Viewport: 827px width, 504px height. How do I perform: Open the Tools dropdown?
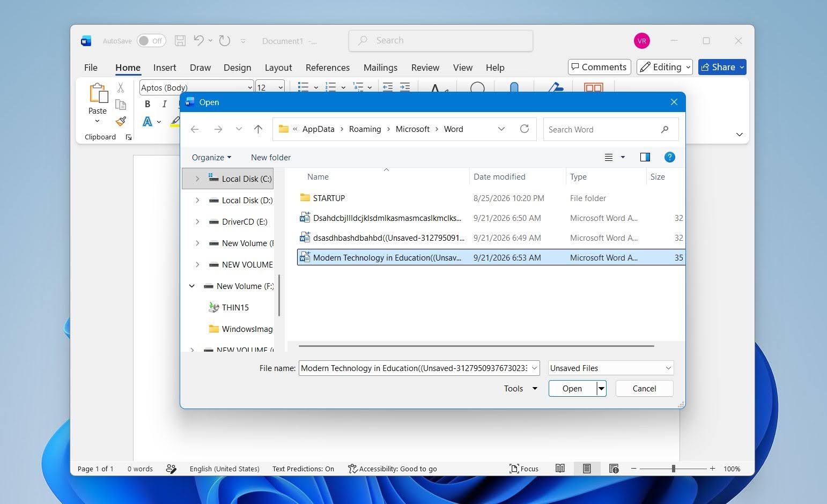520,389
